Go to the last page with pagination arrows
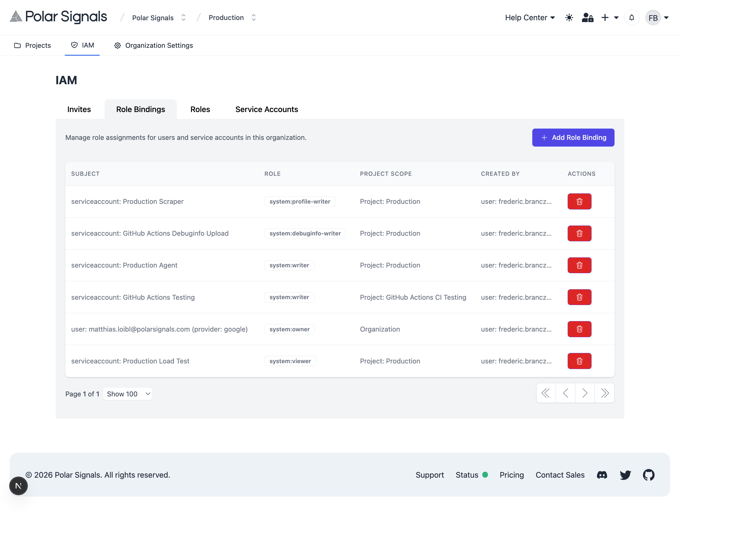755x560 pixels. [605, 393]
